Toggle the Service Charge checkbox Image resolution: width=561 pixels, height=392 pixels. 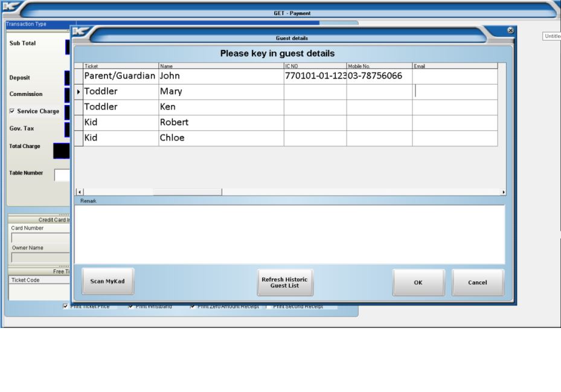coord(12,111)
